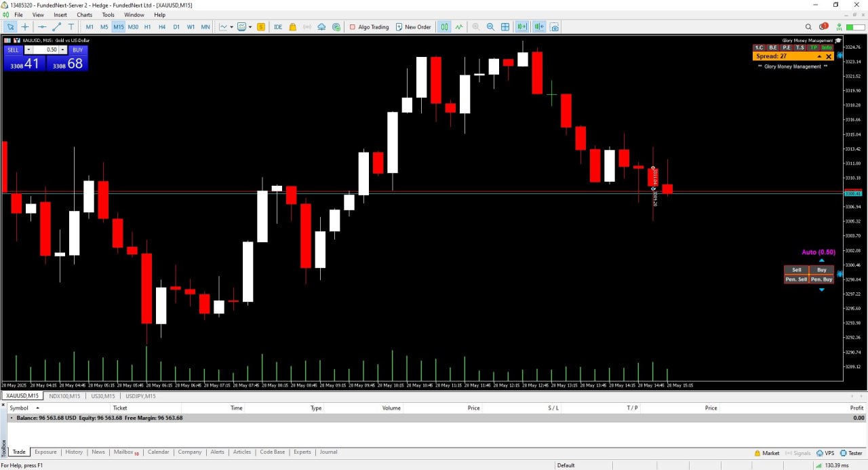Expand the cyan up triangle above Buy
The height and width of the screenshot is (470, 868).
(x=822, y=260)
